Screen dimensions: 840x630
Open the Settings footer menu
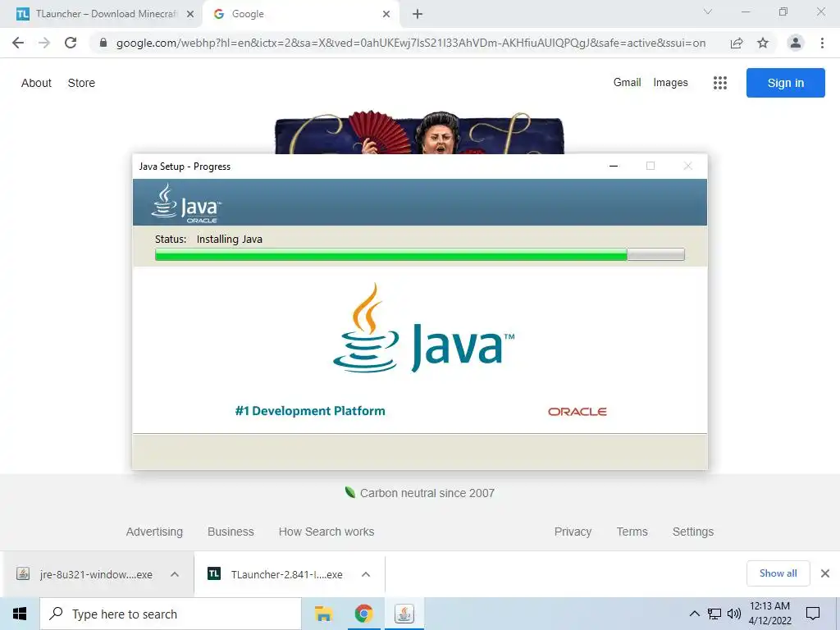[x=692, y=532]
